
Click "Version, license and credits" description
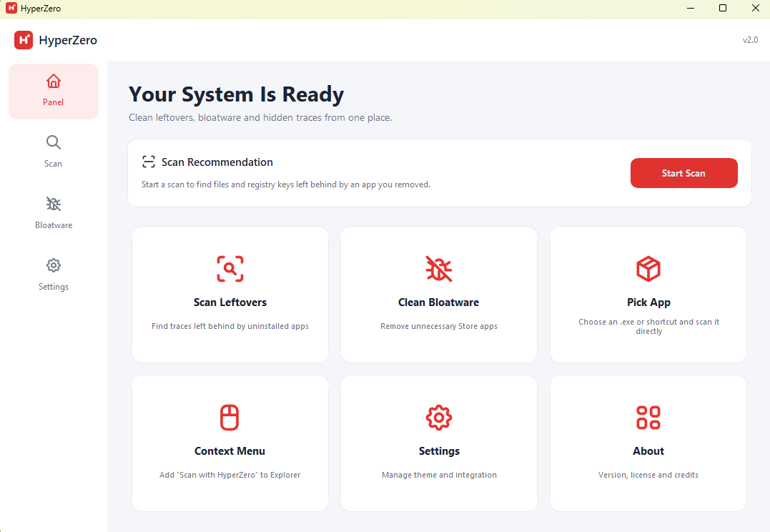tap(648, 475)
